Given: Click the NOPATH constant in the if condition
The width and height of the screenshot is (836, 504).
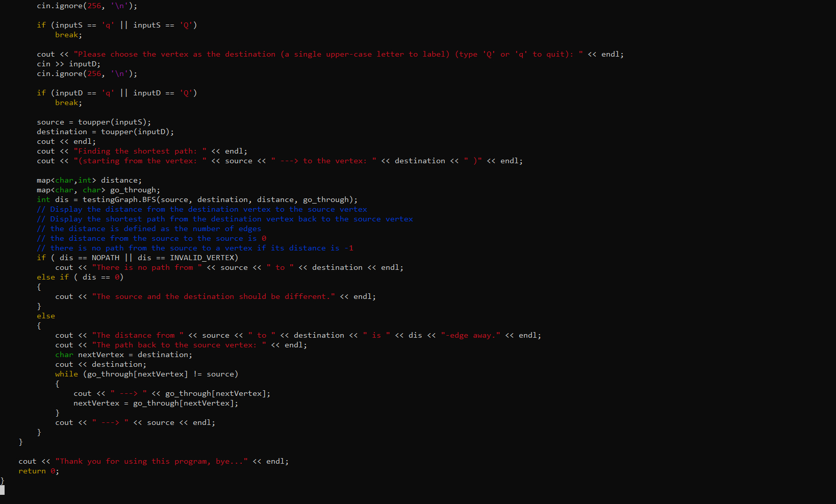Looking at the screenshot, I should click(x=106, y=258).
